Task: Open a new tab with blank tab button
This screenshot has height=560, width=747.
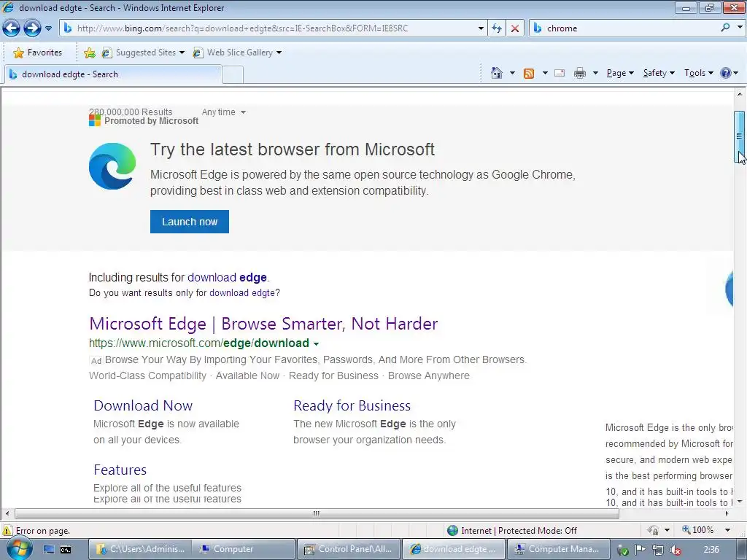Action: (x=233, y=75)
